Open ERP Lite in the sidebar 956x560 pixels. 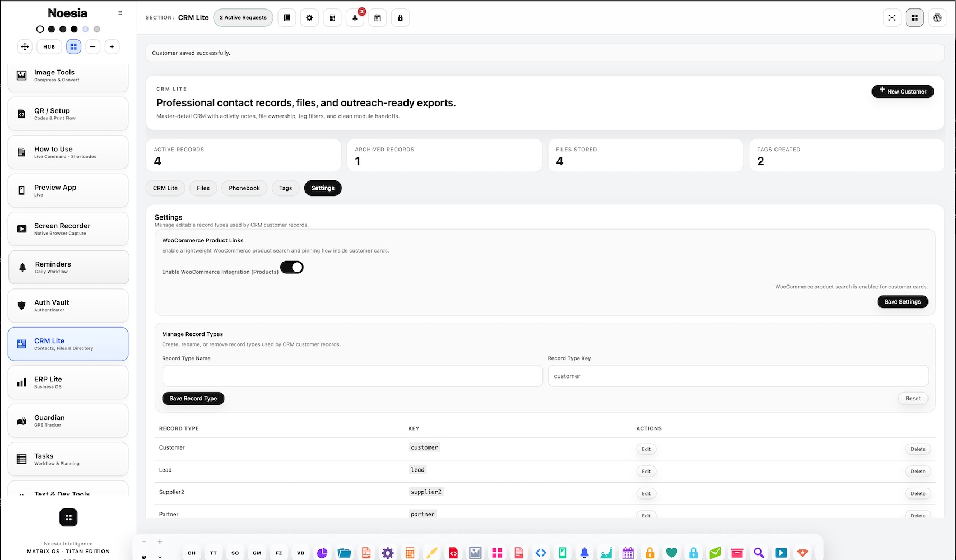pyautogui.click(x=68, y=382)
